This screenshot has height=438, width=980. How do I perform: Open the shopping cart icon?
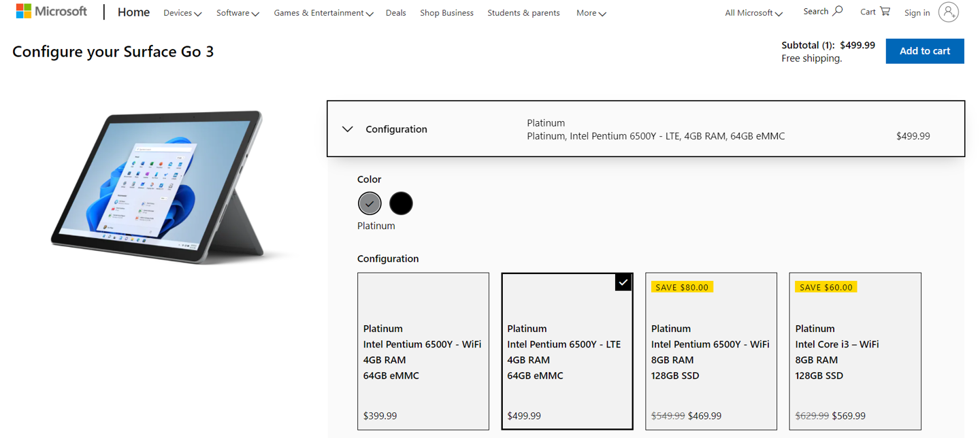(885, 11)
